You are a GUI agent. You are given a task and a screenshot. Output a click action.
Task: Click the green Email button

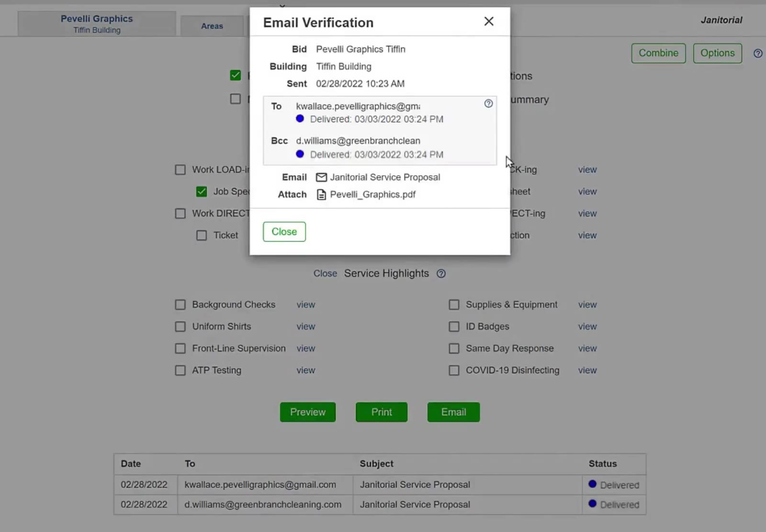[453, 412]
